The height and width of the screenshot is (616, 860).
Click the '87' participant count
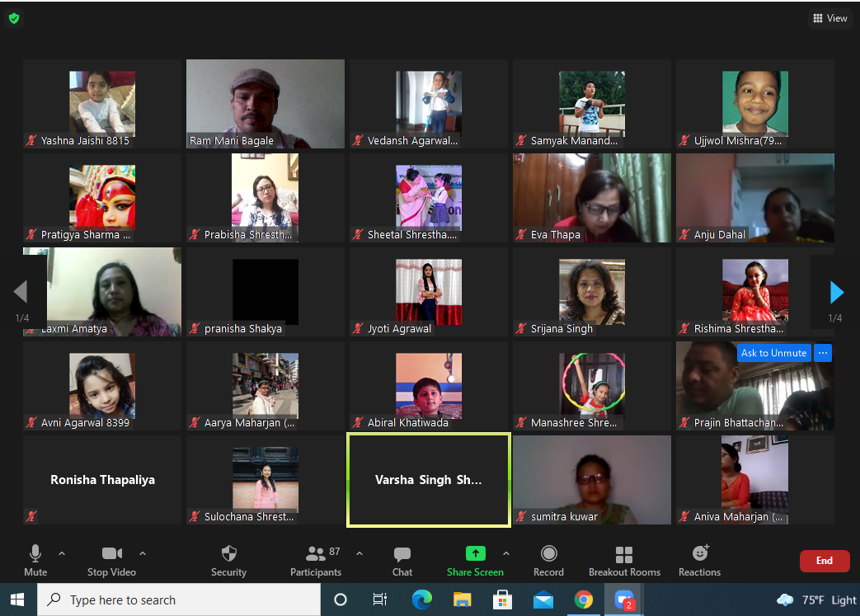pos(335,552)
